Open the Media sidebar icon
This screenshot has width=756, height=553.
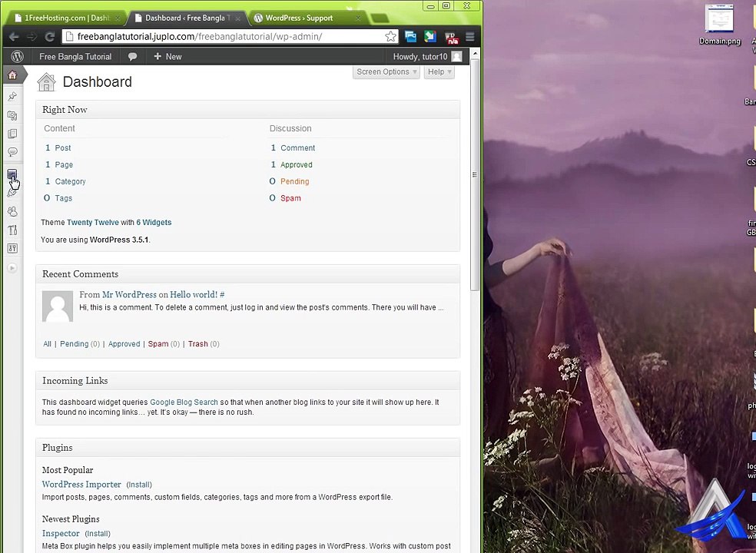(x=12, y=115)
